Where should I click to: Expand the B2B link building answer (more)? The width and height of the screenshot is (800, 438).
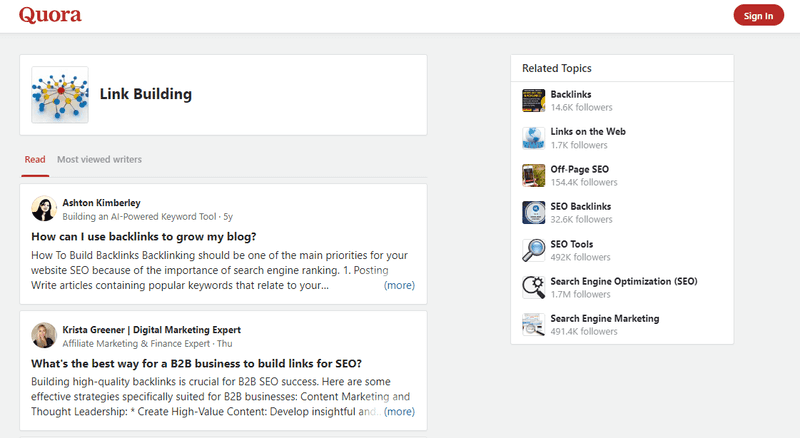(x=399, y=411)
